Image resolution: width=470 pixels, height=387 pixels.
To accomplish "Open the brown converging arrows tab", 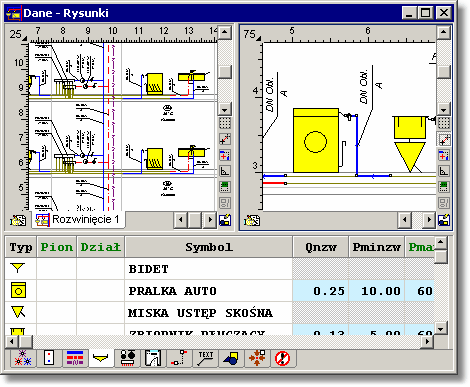I will 257,358.
